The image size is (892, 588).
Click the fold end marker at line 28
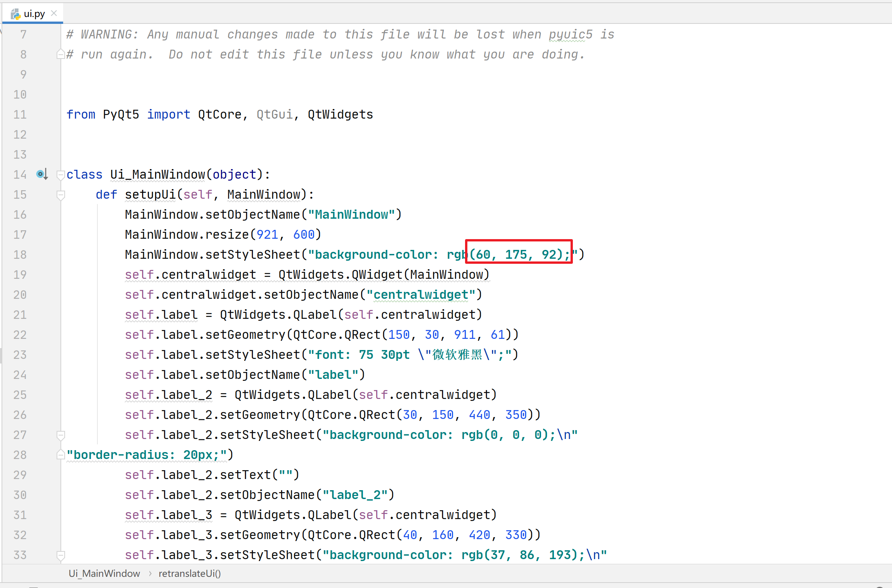(x=60, y=455)
